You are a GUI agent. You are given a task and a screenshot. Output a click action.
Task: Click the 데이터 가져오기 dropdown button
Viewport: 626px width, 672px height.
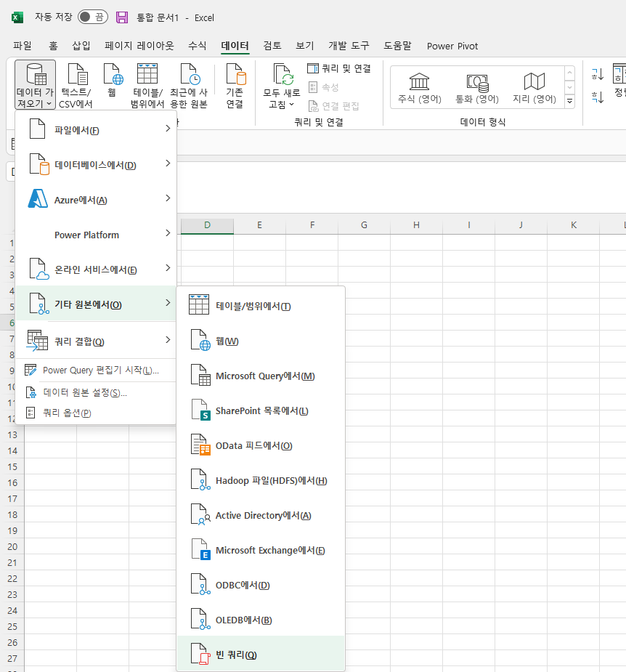pyautogui.click(x=35, y=85)
